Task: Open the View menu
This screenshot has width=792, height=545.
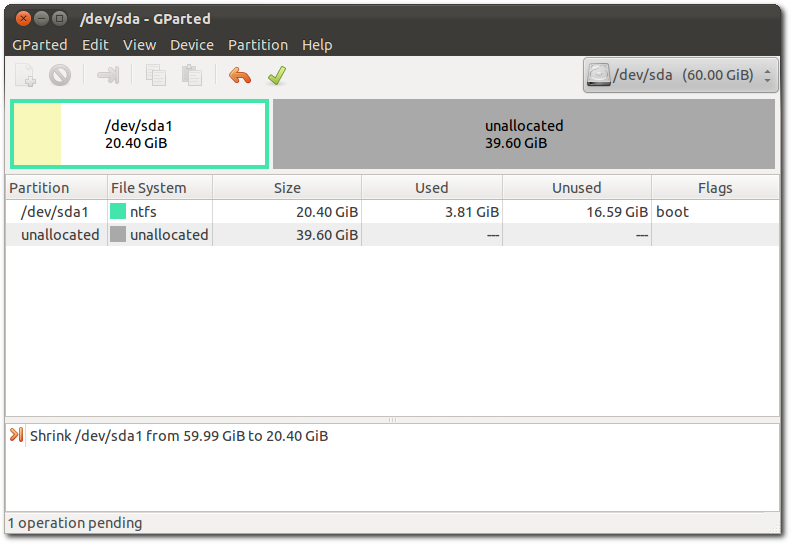Action: [139, 45]
